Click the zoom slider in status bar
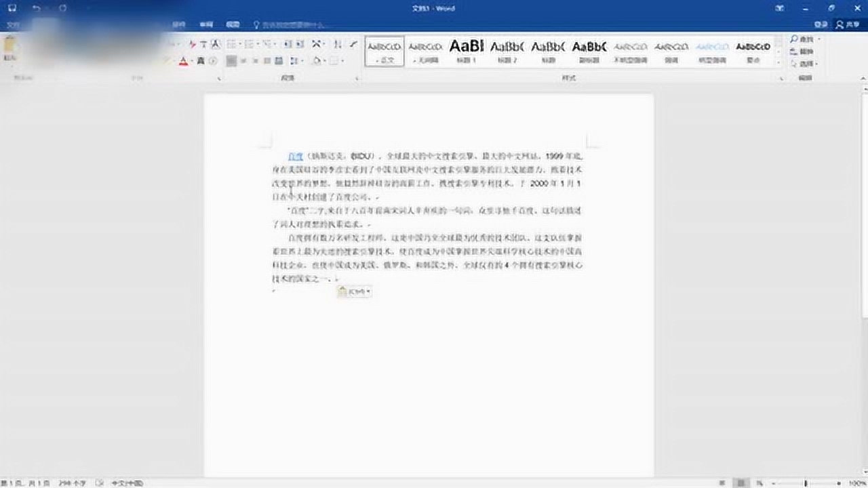 point(806,483)
